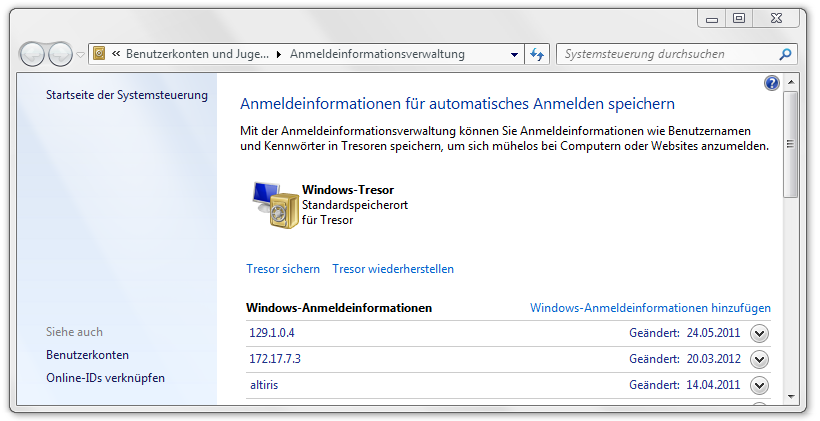Click the Tresor wiederherstellen link
The image size is (820, 421).
[393, 269]
